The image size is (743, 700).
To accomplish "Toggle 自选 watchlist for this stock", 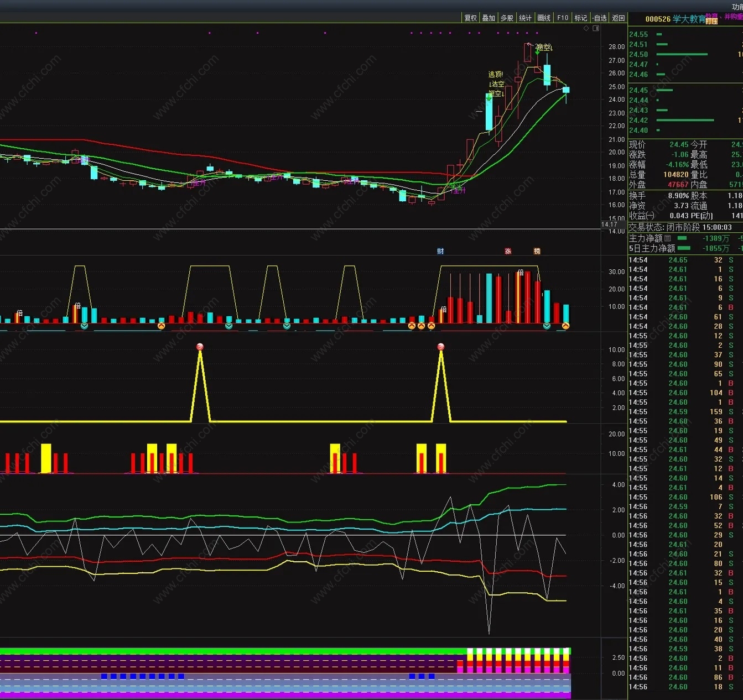I will (600, 18).
